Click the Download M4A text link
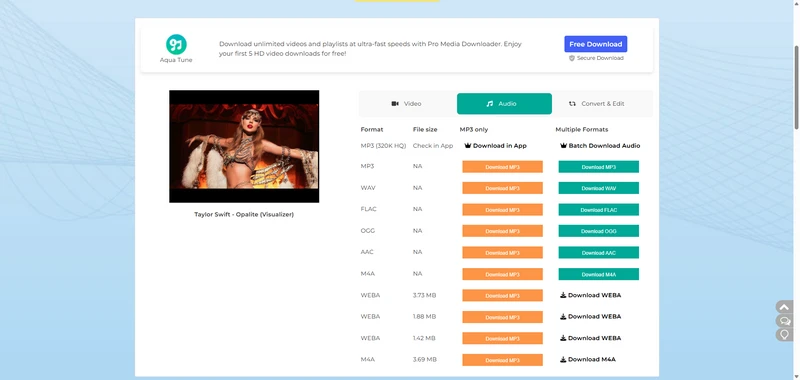 tap(587, 360)
